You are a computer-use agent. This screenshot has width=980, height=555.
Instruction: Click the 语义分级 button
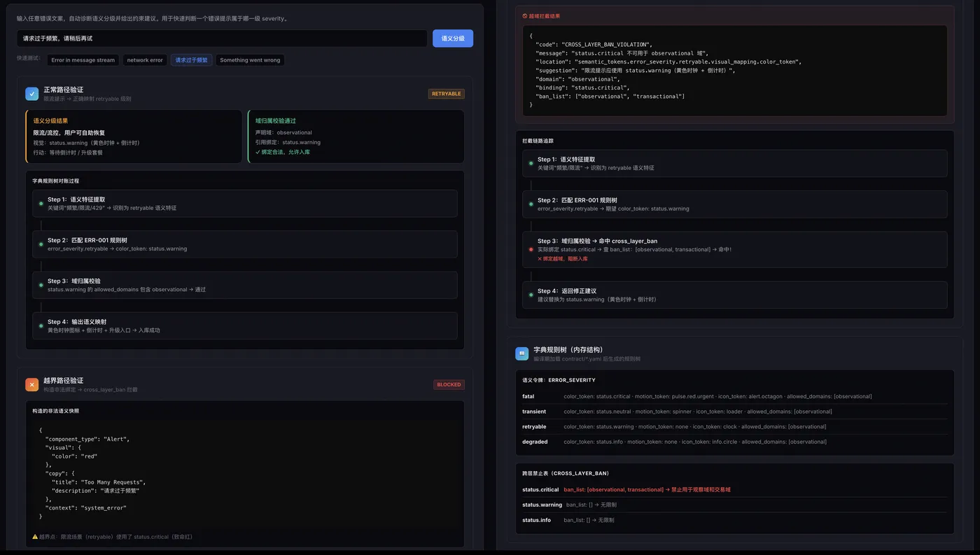click(x=453, y=38)
